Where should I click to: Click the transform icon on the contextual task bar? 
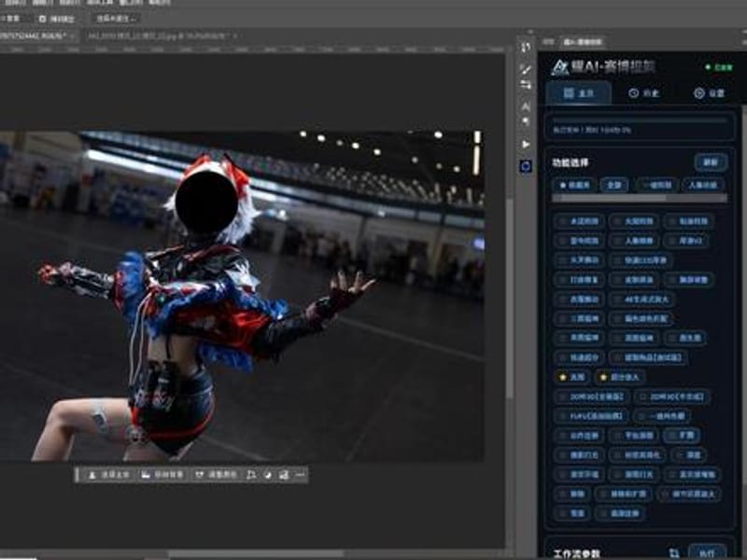tap(251, 475)
